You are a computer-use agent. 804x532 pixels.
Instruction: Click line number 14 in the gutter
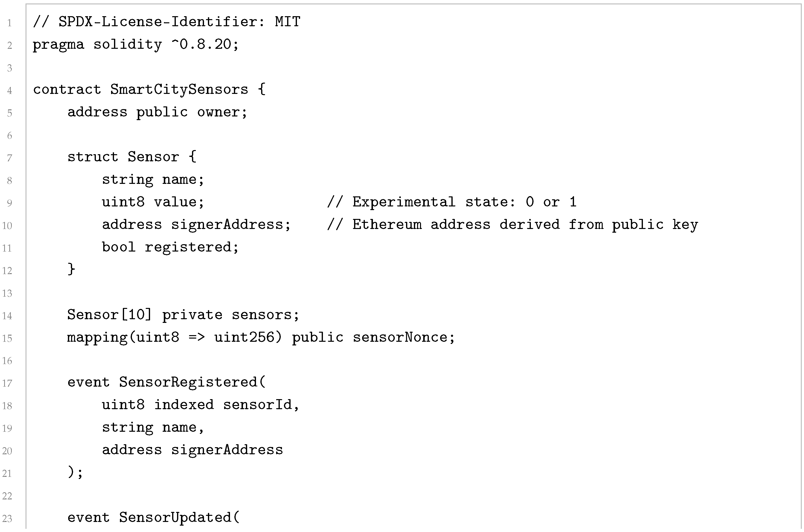tap(7, 316)
